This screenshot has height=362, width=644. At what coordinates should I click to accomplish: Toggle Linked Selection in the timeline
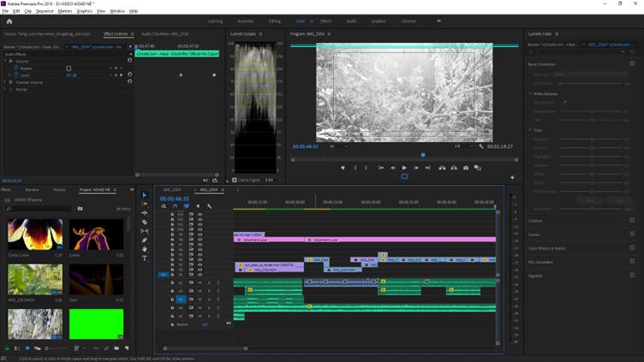(x=187, y=206)
